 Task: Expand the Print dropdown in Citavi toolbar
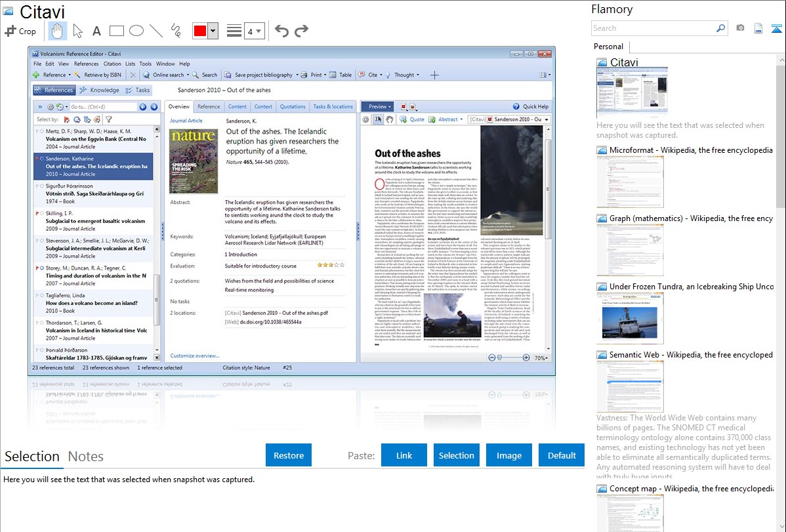tap(325, 75)
